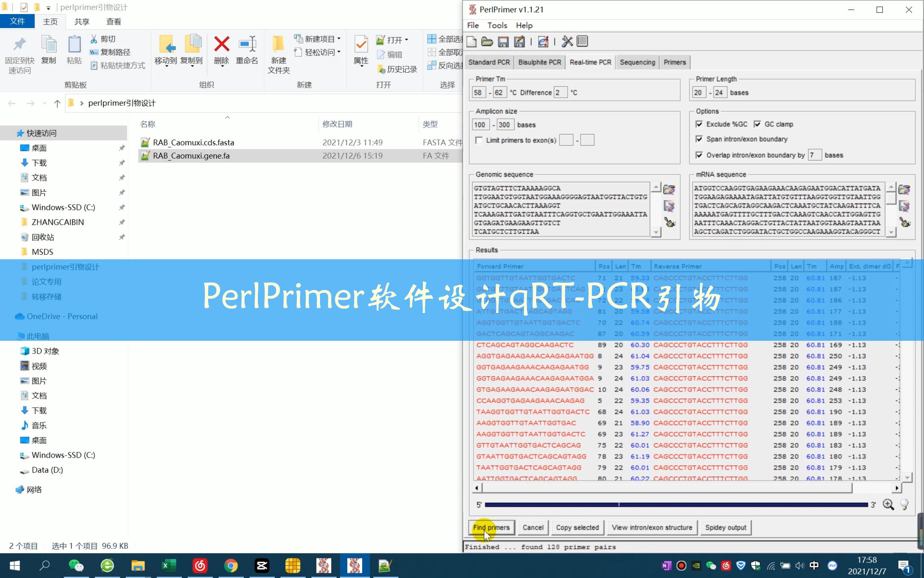This screenshot has width=924, height=578.
Task: Open Windows Start menu
Action: pyautogui.click(x=15, y=566)
